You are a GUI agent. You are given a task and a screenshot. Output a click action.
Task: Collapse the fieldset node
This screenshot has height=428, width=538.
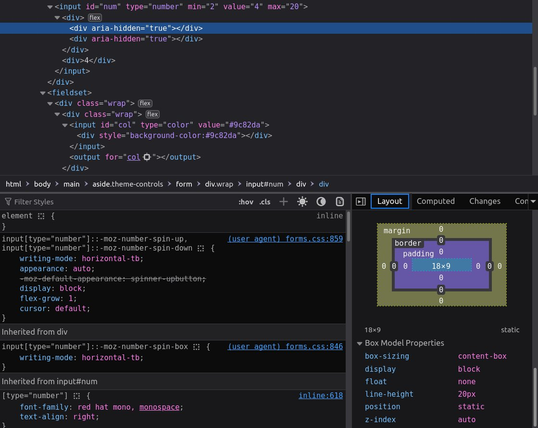[43, 93]
